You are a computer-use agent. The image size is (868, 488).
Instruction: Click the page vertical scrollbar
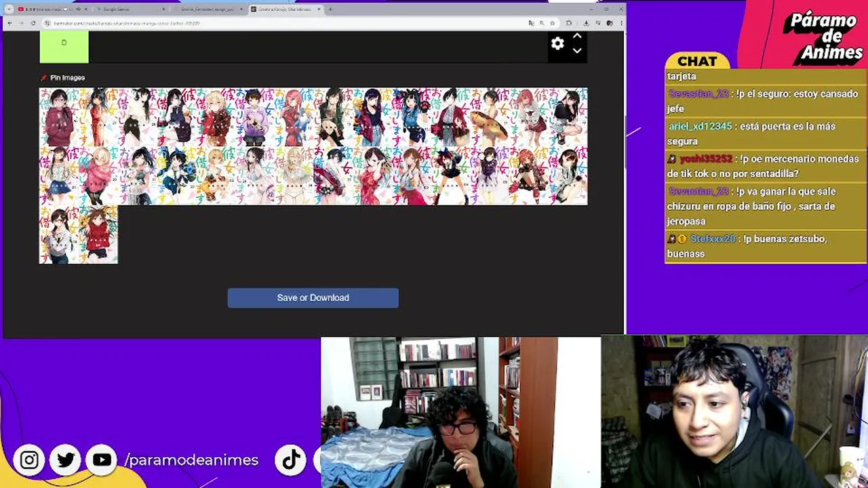(626, 142)
